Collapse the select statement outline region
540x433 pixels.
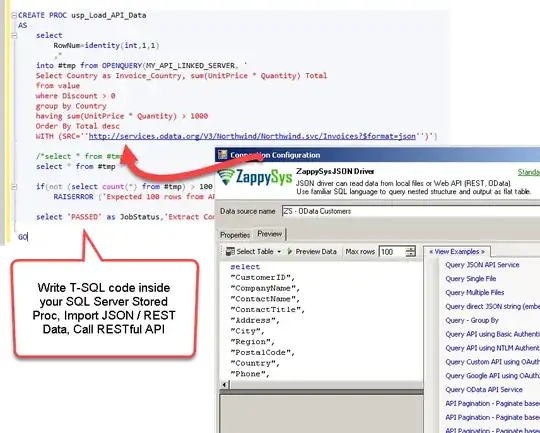14,35
